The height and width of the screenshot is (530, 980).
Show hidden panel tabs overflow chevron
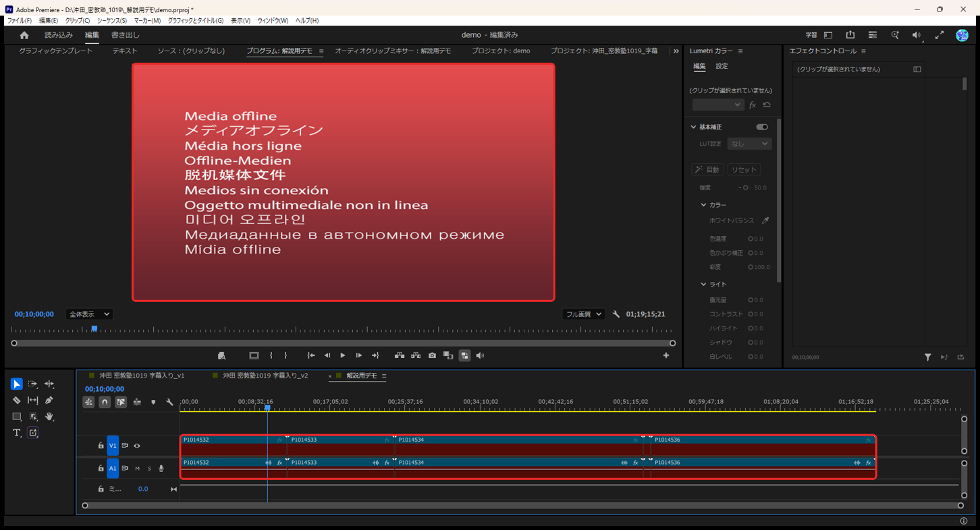click(x=676, y=51)
